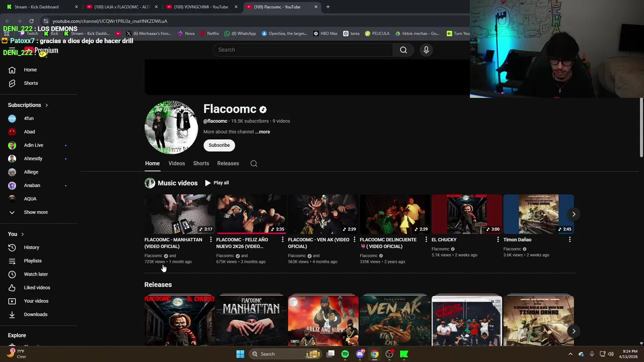Click the YouTube search input field

pyautogui.click(x=303, y=50)
